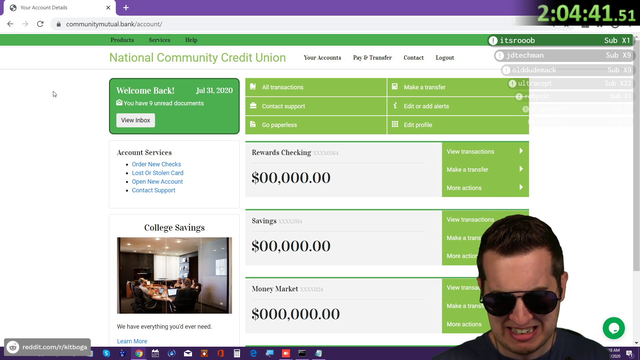Click Money Market More actions button
This screenshot has height=360, width=640.
tap(464, 324)
